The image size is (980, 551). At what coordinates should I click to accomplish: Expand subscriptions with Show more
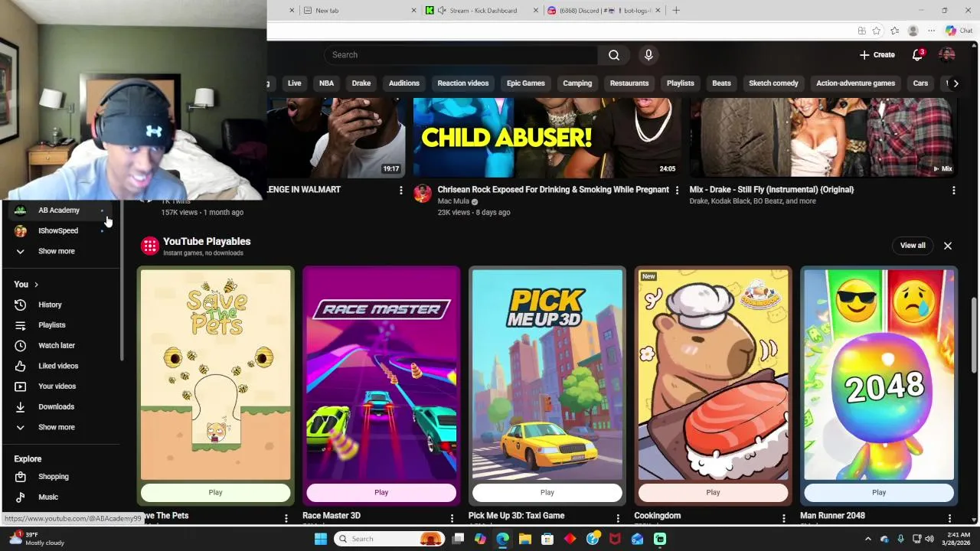pyautogui.click(x=61, y=251)
